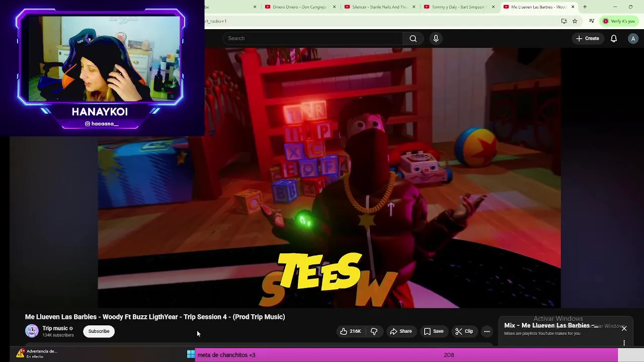Image resolution: width=644 pixels, height=362 pixels.
Task: Close the Mix playlist panel
Action: 624,328
